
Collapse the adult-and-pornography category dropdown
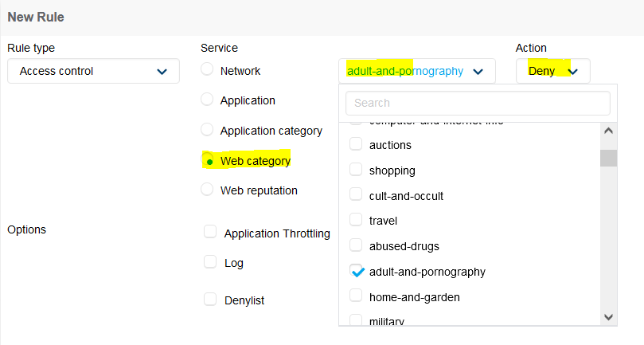click(416, 72)
